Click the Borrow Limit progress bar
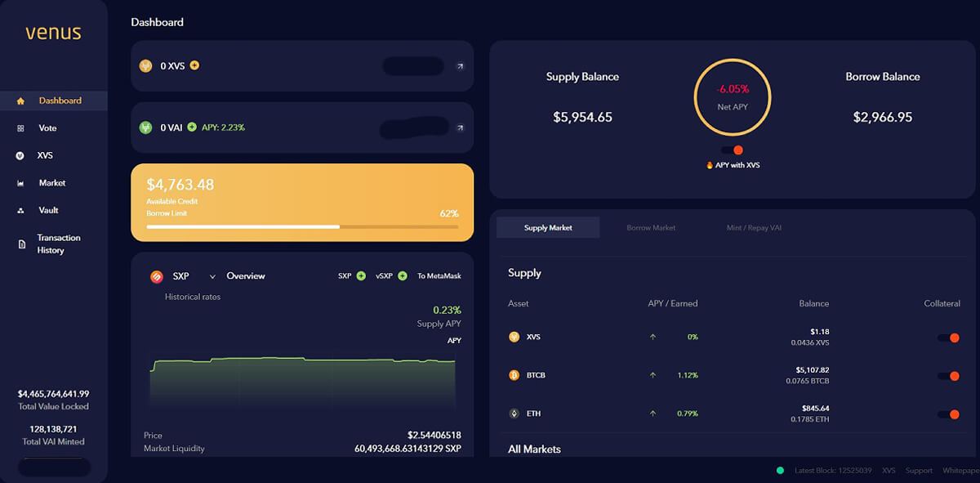 pos(302,226)
